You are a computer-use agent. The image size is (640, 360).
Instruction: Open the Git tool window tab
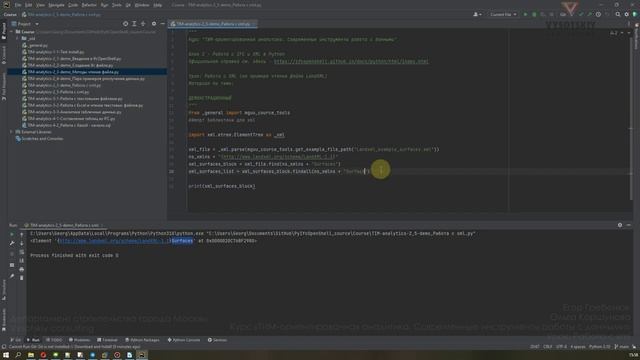(x=16, y=340)
